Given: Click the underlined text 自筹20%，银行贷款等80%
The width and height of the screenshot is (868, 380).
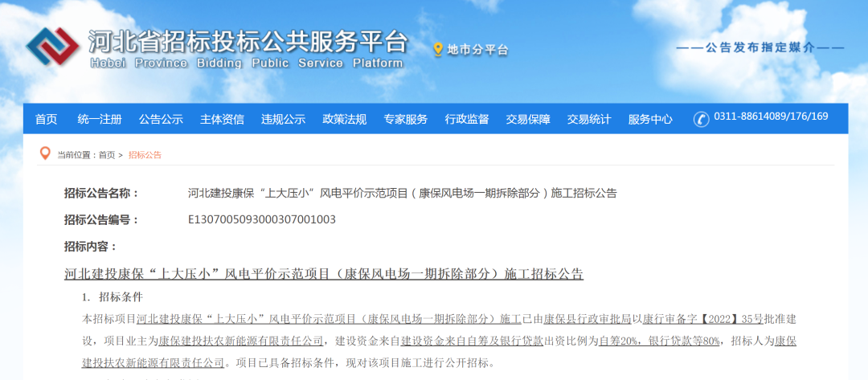Looking at the screenshot, I should tap(659, 341).
